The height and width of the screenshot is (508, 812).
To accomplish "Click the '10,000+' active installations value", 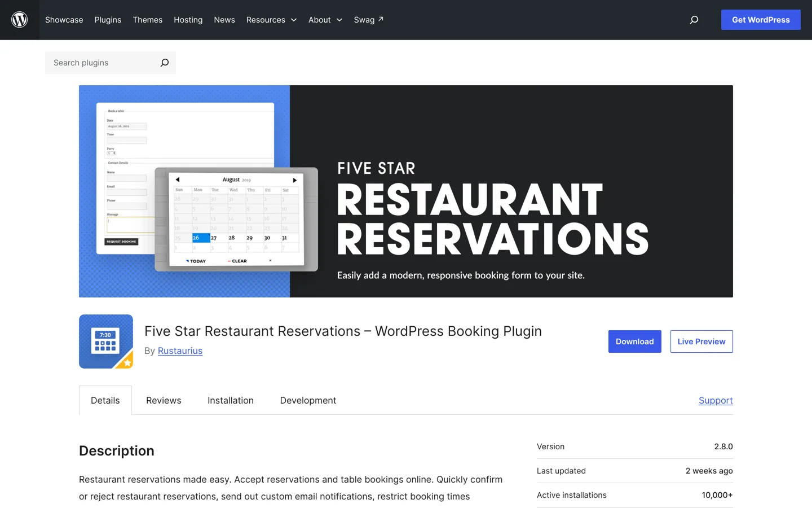I will (717, 495).
